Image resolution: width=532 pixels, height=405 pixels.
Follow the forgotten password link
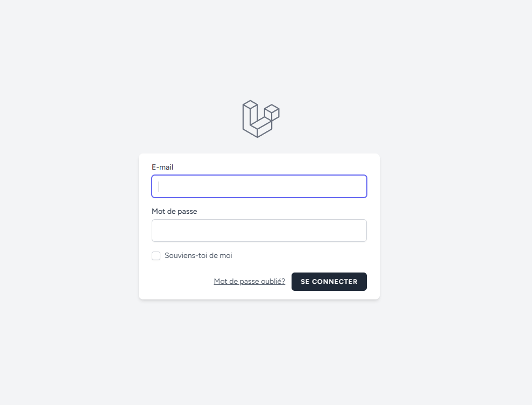click(x=250, y=281)
